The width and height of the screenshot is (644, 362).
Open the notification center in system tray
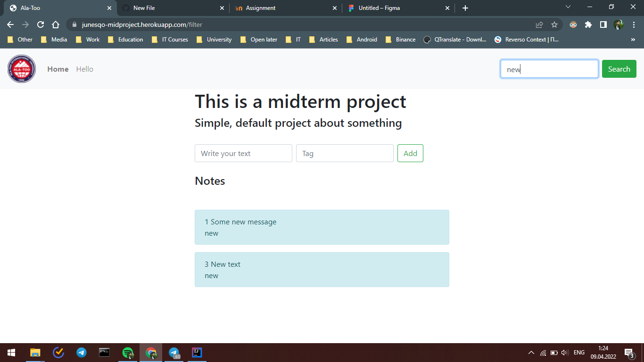click(628, 352)
